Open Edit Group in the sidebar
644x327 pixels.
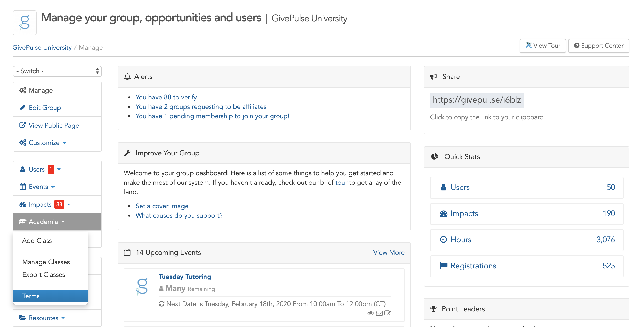57,108
